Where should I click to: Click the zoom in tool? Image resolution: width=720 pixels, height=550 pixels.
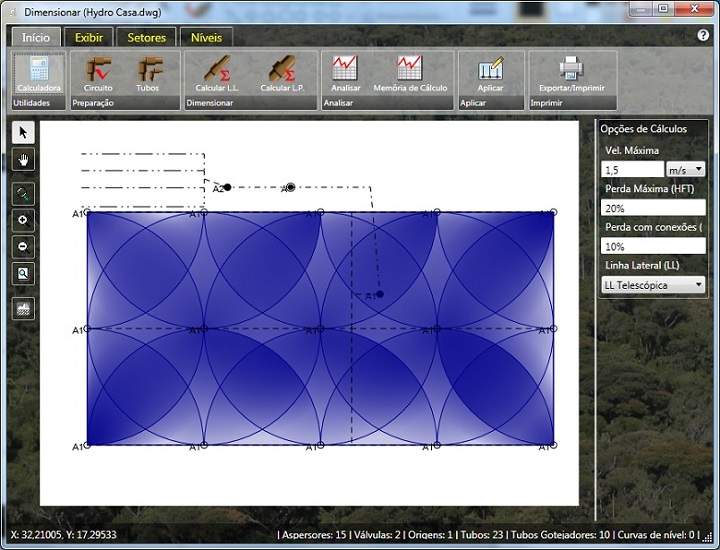click(x=24, y=220)
